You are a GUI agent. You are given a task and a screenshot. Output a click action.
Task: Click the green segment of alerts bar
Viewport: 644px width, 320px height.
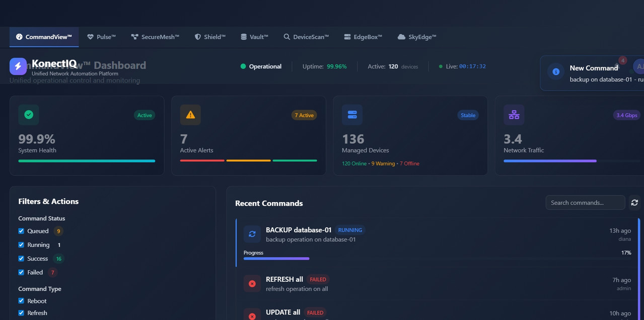point(295,161)
